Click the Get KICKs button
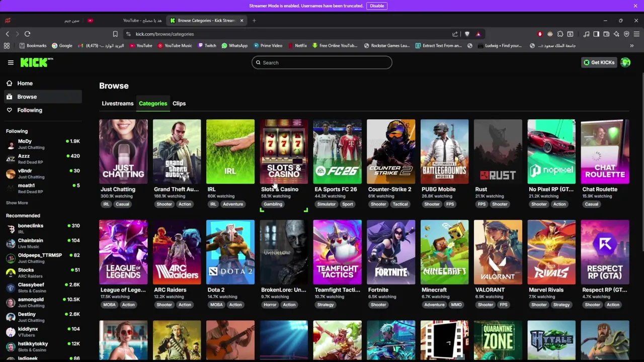 (599, 62)
